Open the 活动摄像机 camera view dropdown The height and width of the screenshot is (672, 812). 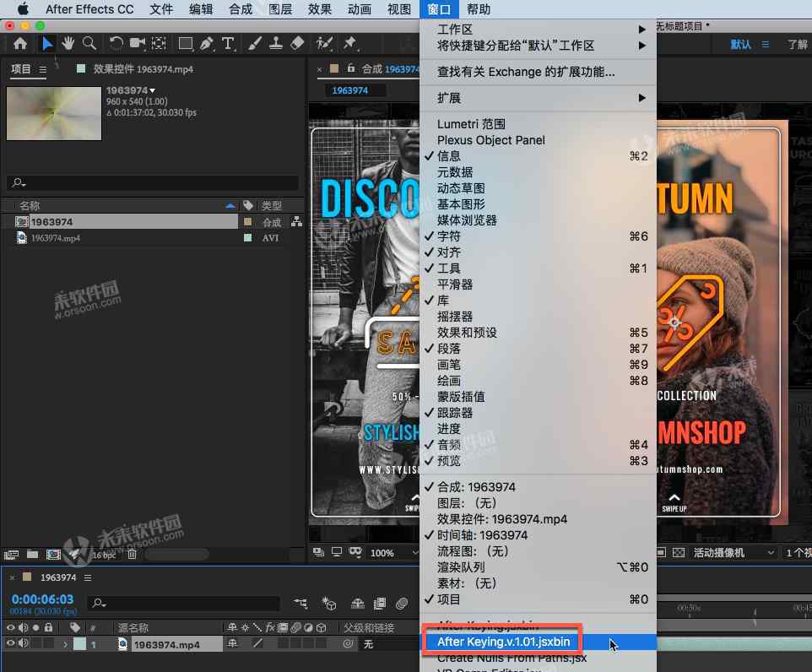pyautogui.click(x=734, y=553)
